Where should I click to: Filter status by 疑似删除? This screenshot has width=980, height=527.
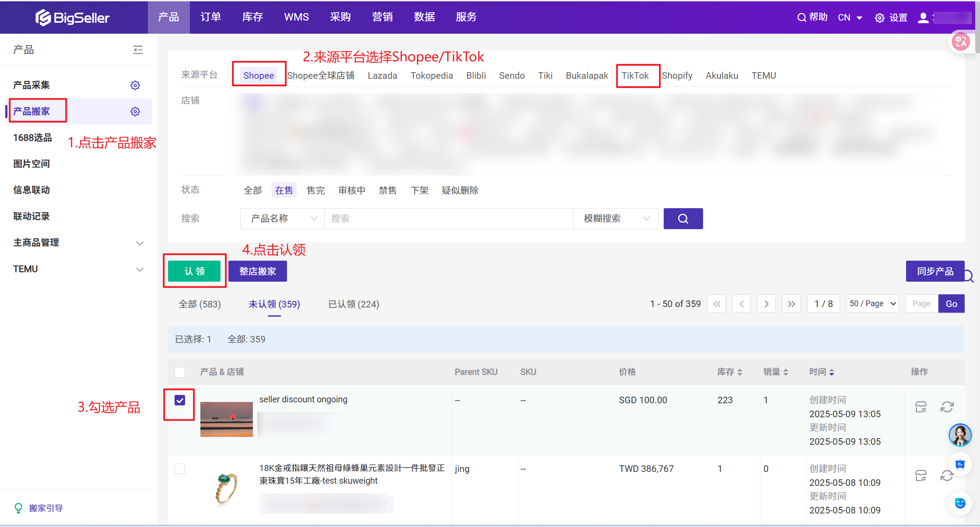[460, 190]
